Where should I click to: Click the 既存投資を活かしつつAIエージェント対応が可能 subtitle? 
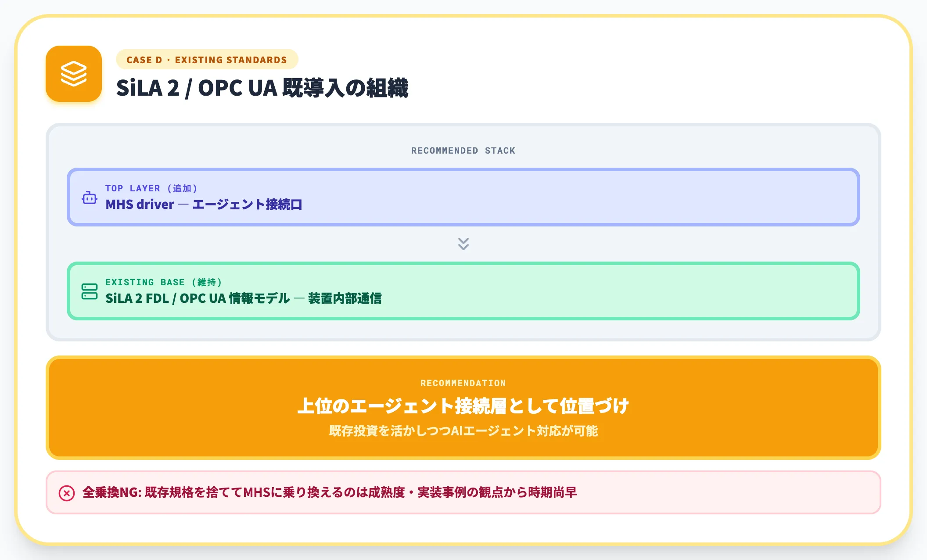pos(463,431)
